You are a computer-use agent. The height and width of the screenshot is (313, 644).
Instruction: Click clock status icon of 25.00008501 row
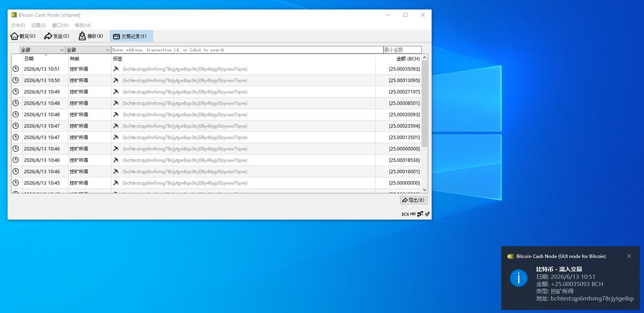point(16,103)
